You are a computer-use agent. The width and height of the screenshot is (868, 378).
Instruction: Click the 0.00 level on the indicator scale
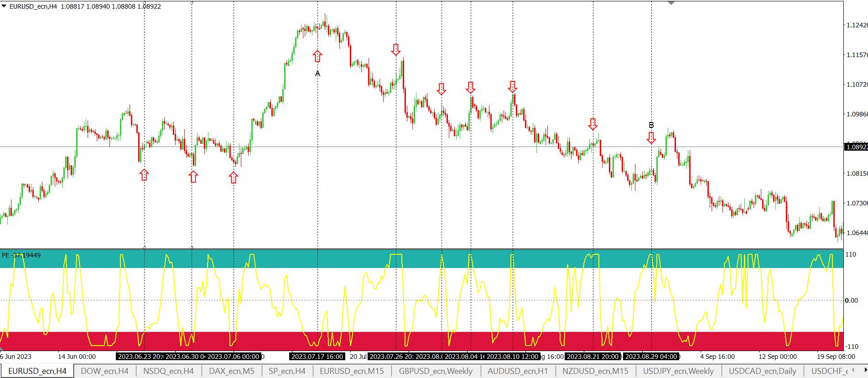point(852,300)
